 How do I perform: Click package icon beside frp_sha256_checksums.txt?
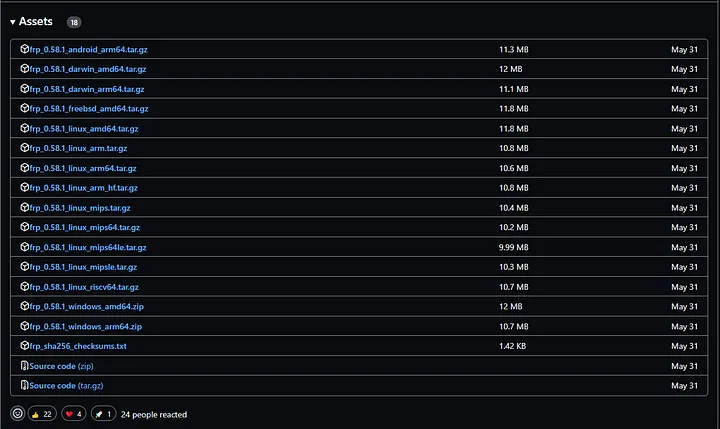(25, 346)
